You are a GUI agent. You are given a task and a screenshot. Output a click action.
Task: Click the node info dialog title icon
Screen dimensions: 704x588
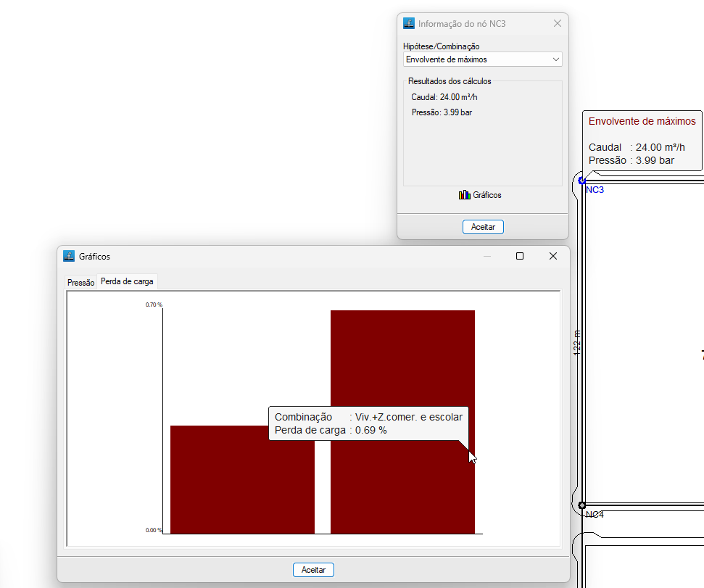tap(409, 23)
